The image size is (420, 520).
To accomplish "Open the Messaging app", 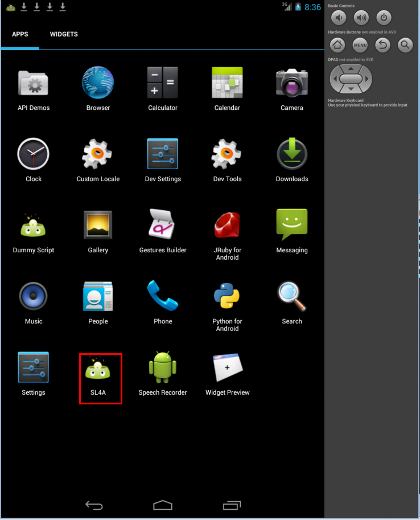I will (x=292, y=231).
